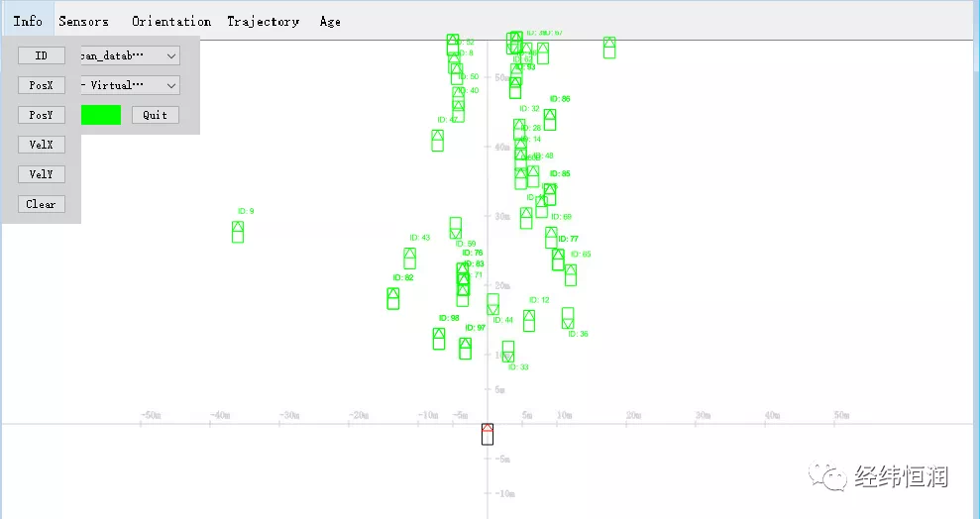Open the Age menu

tap(329, 21)
